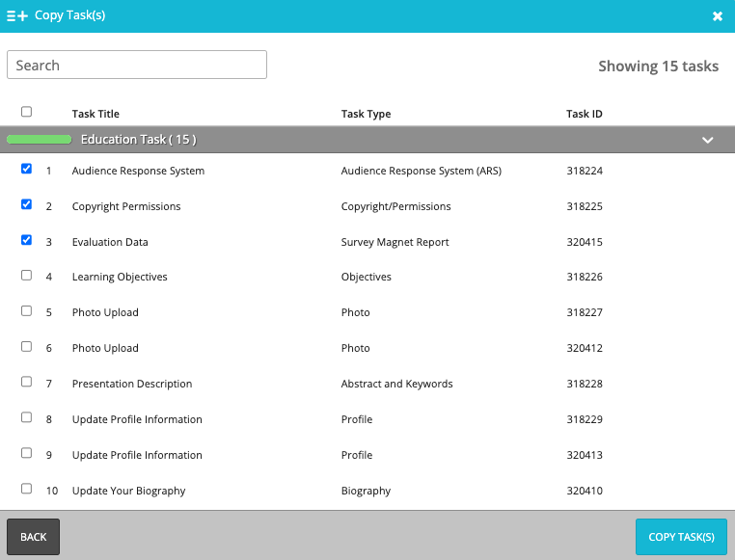Click the Copy Task(s) list-plus icon
This screenshot has height=560, width=735.
[x=17, y=16]
